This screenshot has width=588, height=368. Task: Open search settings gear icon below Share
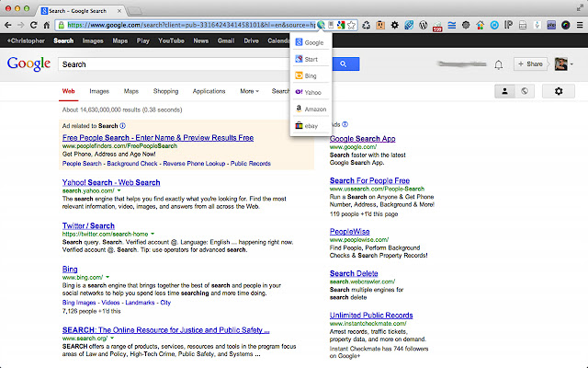pos(559,91)
